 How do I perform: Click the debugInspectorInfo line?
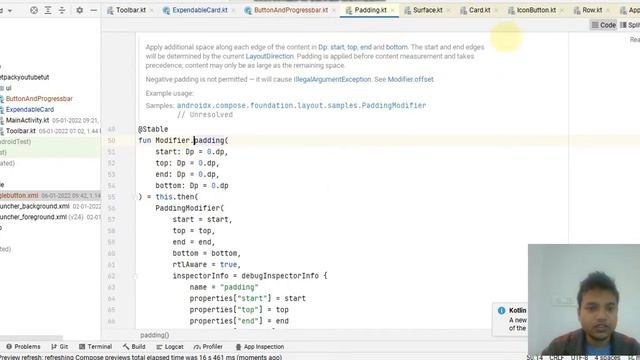(250, 276)
